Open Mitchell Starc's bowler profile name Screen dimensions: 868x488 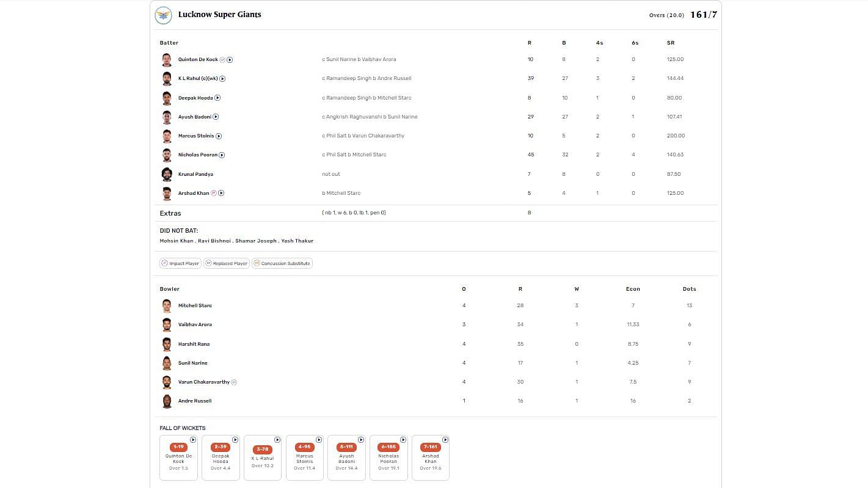[x=195, y=305]
